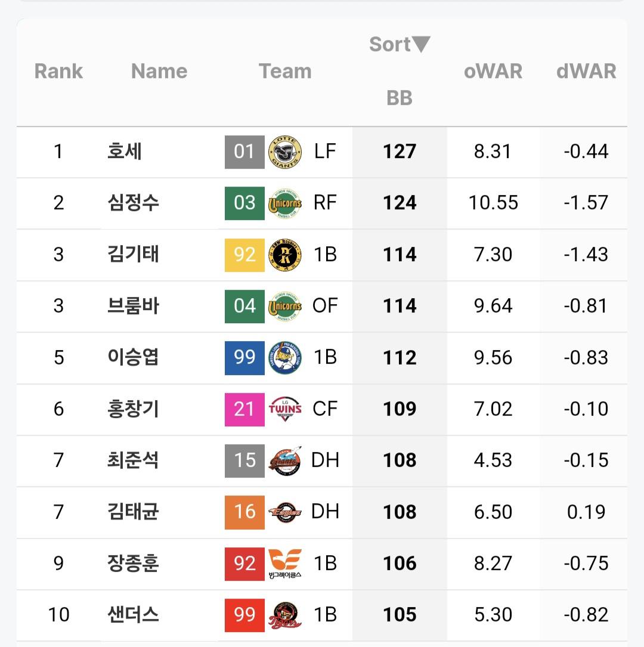644x647 pixels.
Task: Click the Rank column header
Action: tap(58, 71)
